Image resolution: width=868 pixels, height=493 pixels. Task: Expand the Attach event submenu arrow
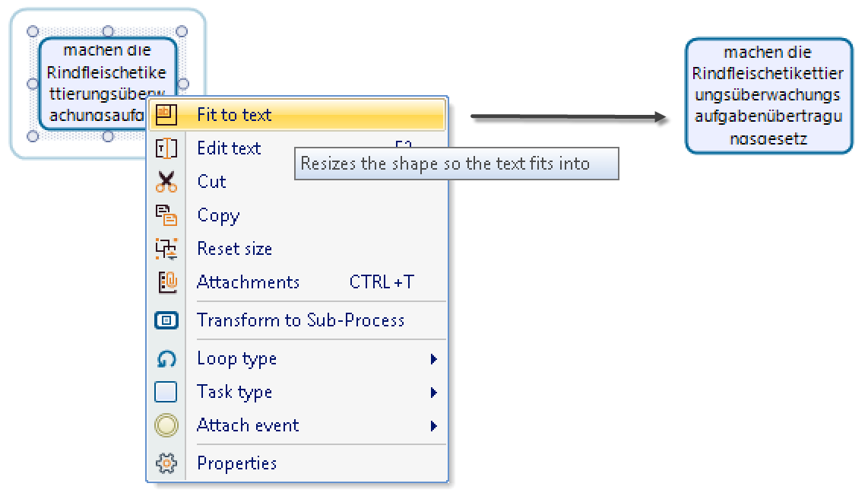click(433, 425)
